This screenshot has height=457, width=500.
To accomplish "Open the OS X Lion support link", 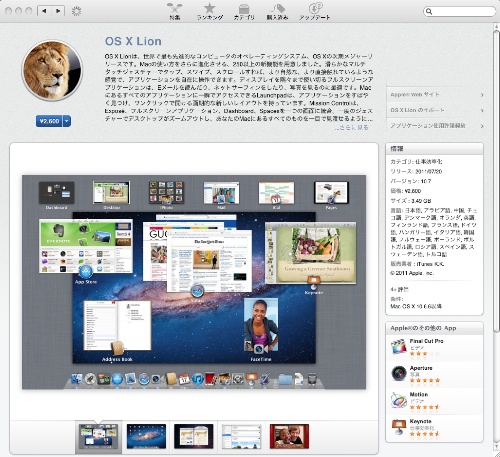I will [x=417, y=110].
